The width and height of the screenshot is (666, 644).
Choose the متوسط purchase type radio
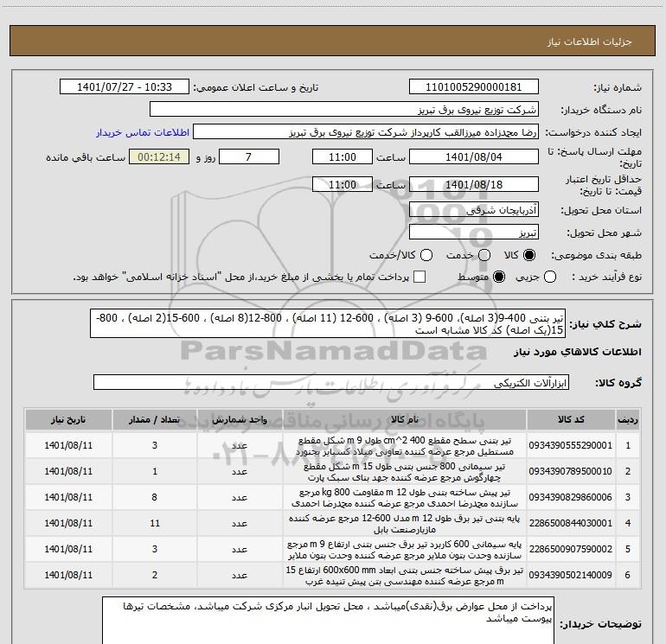[499, 277]
